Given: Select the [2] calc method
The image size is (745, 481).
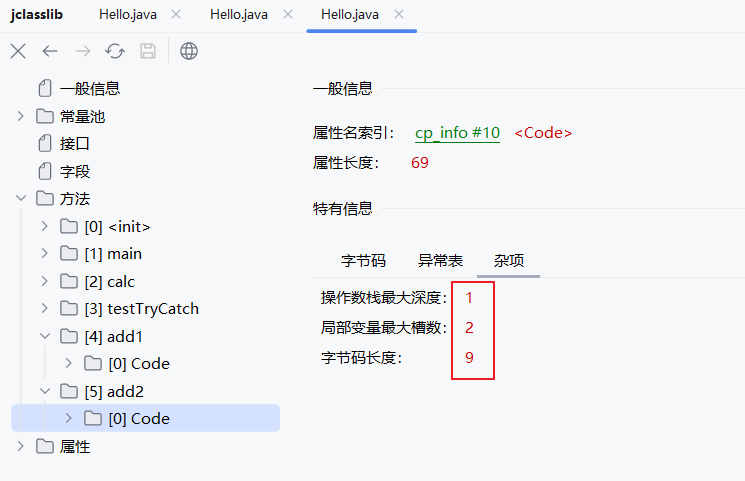Looking at the screenshot, I should [110, 281].
